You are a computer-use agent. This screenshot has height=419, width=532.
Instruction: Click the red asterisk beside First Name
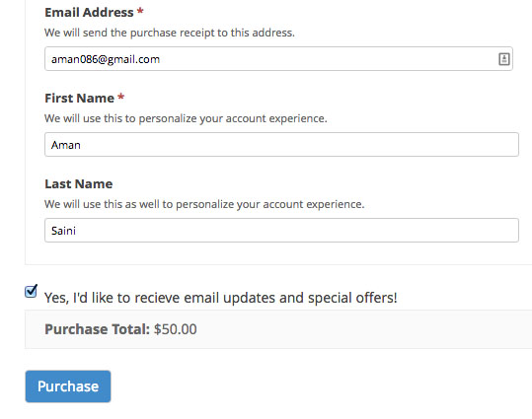pos(121,97)
